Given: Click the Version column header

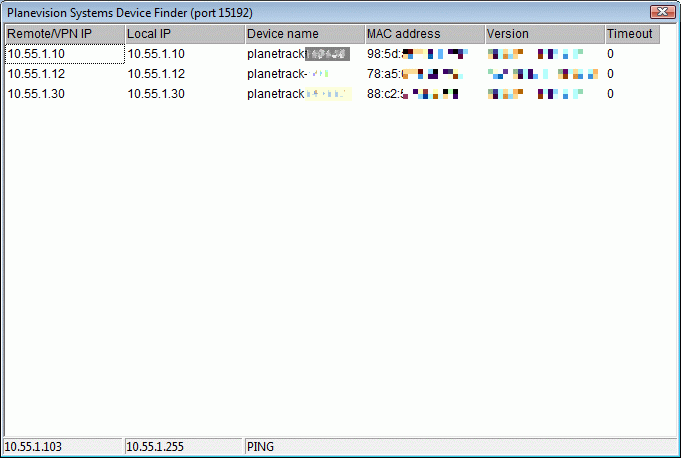Looking at the screenshot, I should coord(545,34).
